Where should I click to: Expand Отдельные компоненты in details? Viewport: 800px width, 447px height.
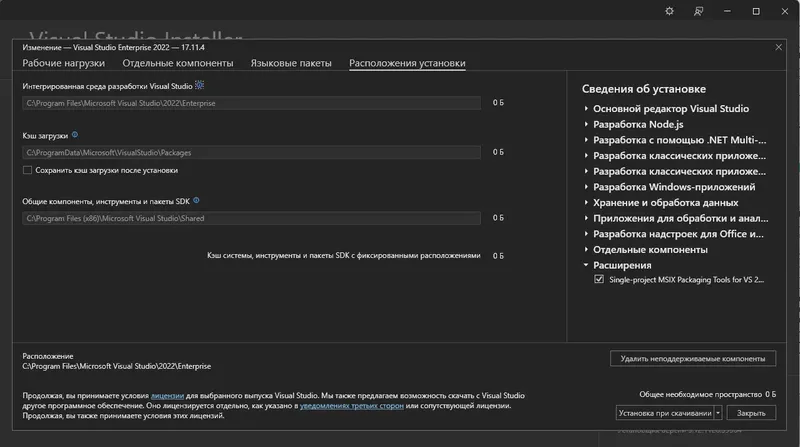pos(586,250)
